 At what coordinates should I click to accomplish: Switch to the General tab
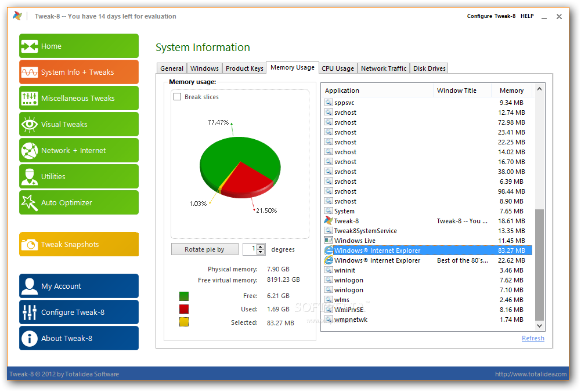[172, 68]
